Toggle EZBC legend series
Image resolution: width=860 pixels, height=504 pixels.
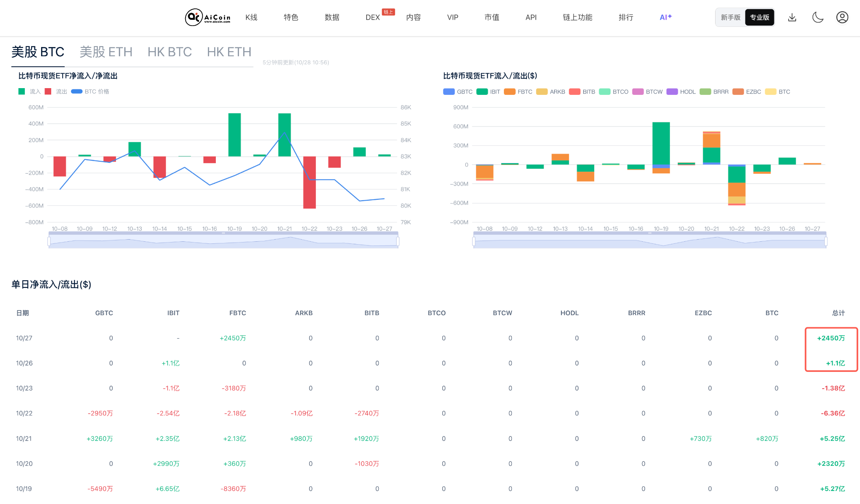[x=747, y=92]
